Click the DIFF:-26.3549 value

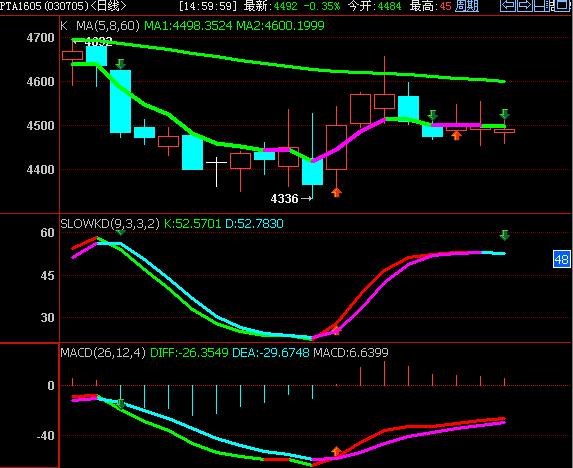point(189,353)
